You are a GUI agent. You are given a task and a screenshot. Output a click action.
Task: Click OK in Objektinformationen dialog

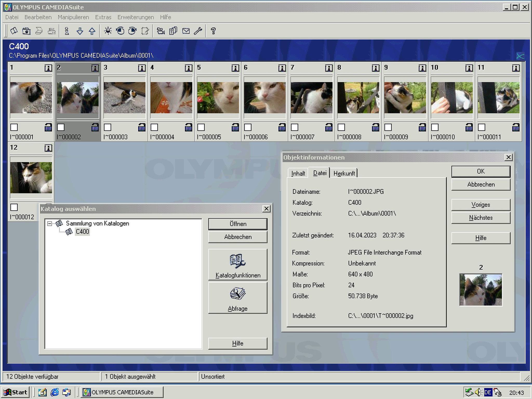click(x=481, y=171)
